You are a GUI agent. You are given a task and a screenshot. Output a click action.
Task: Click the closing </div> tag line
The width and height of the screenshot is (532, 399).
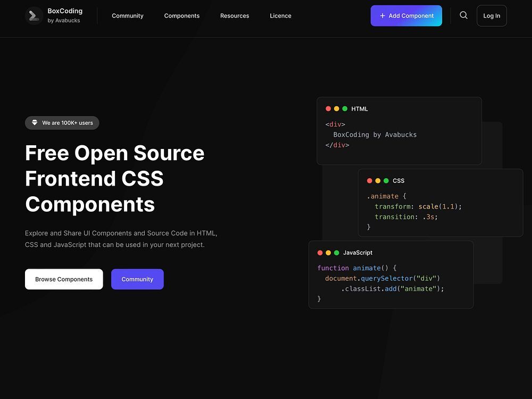[x=337, y=145]
